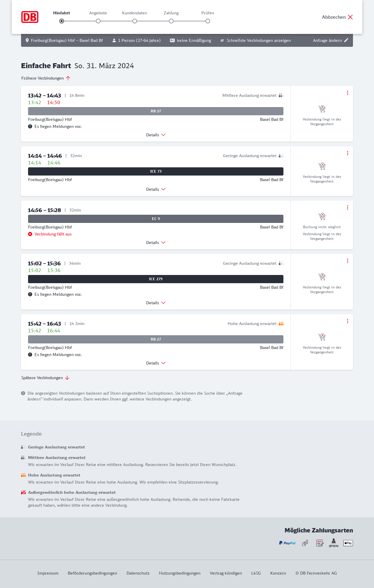This screenshot has width=374, height=588.
Task: Show Frühere Verbindungen
Action: point(46,78)
